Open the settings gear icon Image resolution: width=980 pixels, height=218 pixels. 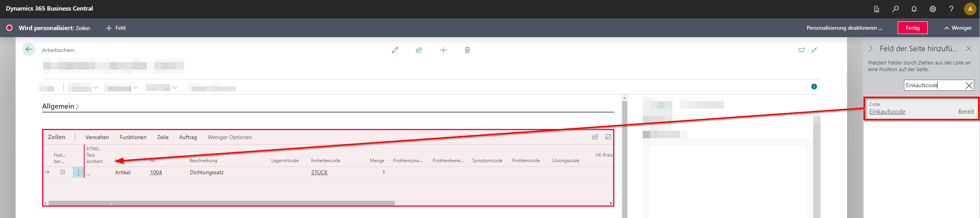tap(933, 9)
